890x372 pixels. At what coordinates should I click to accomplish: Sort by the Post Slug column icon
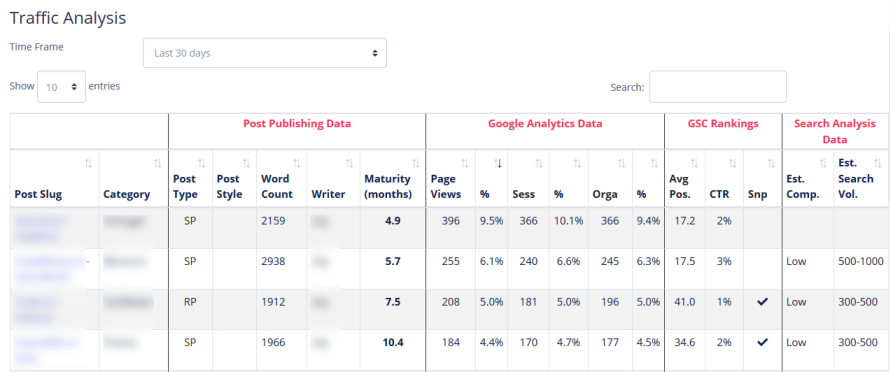pos(89,164)
